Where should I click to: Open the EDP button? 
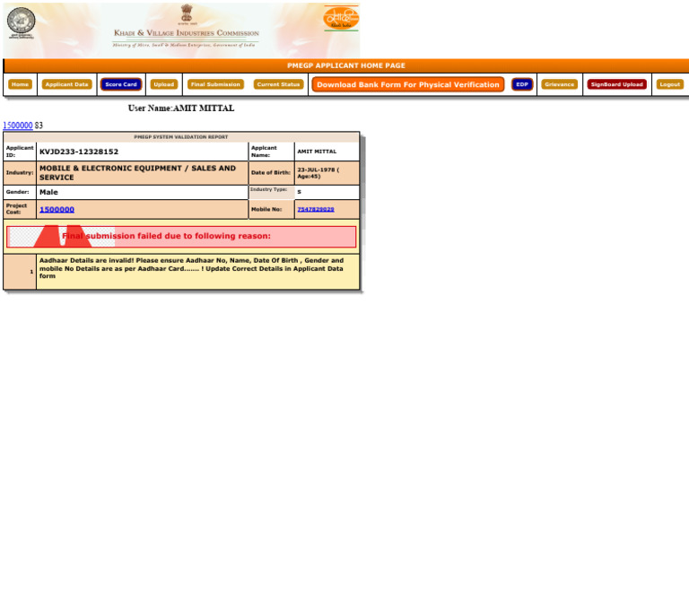(x=522, y=84)
